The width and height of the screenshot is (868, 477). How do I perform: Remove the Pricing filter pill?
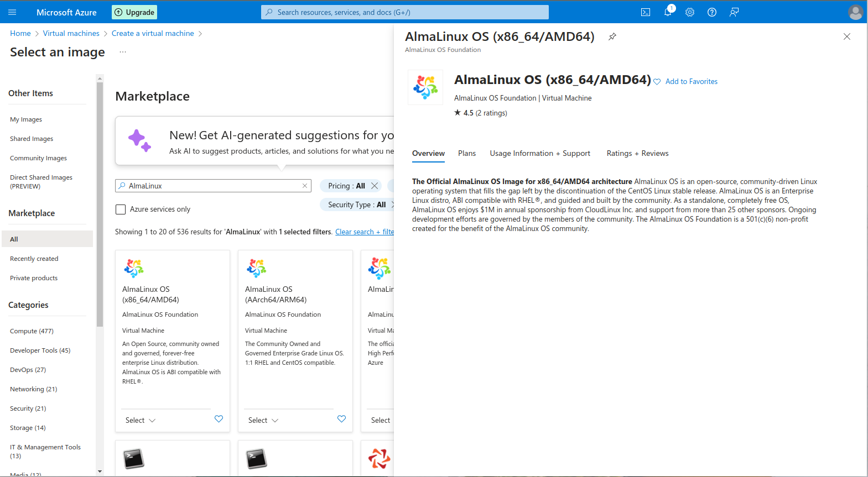pos(375,186)
